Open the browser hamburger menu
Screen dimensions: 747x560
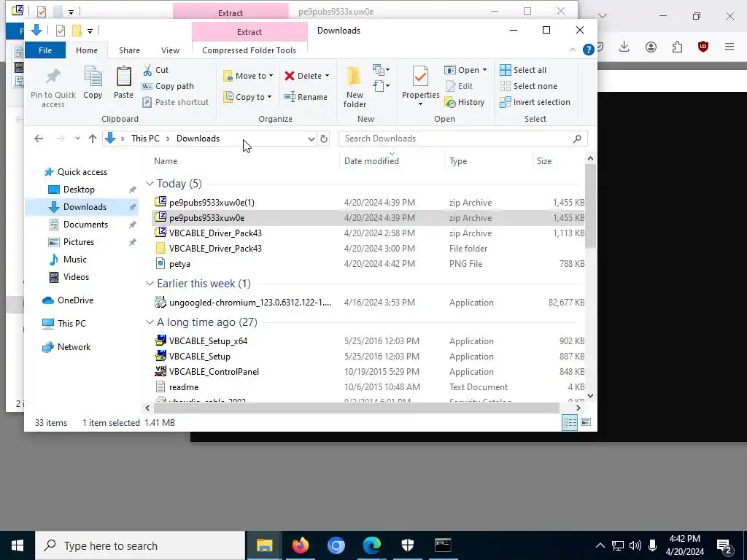coord(729,47)
